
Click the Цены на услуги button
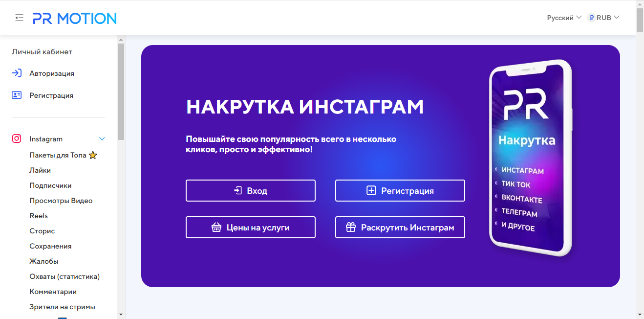251,228
